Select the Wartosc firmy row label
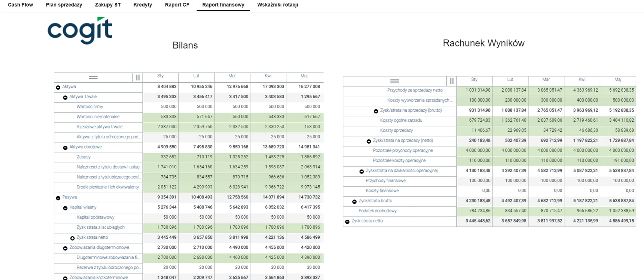Screen dimensions: 644x280 [x=90, y=107]
